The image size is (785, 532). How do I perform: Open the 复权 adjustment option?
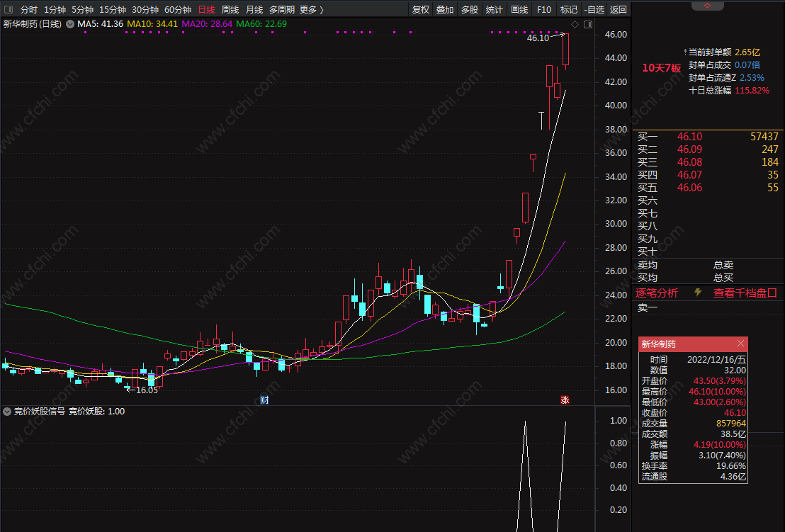point(421,9)
